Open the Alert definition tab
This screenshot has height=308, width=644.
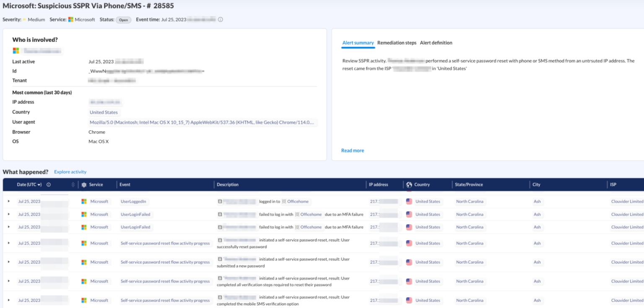(x=436, y=43)
